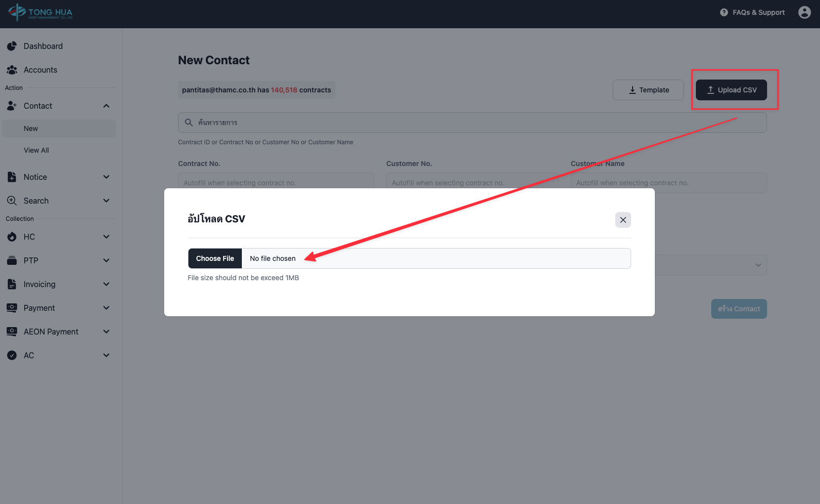
Task: Collapse the Contact menu chevron
Action: 106,106
